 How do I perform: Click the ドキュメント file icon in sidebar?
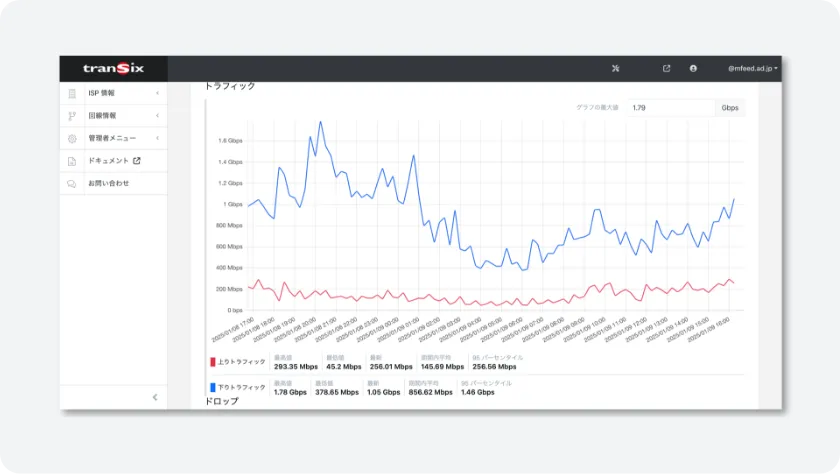[x=71, y=161]
